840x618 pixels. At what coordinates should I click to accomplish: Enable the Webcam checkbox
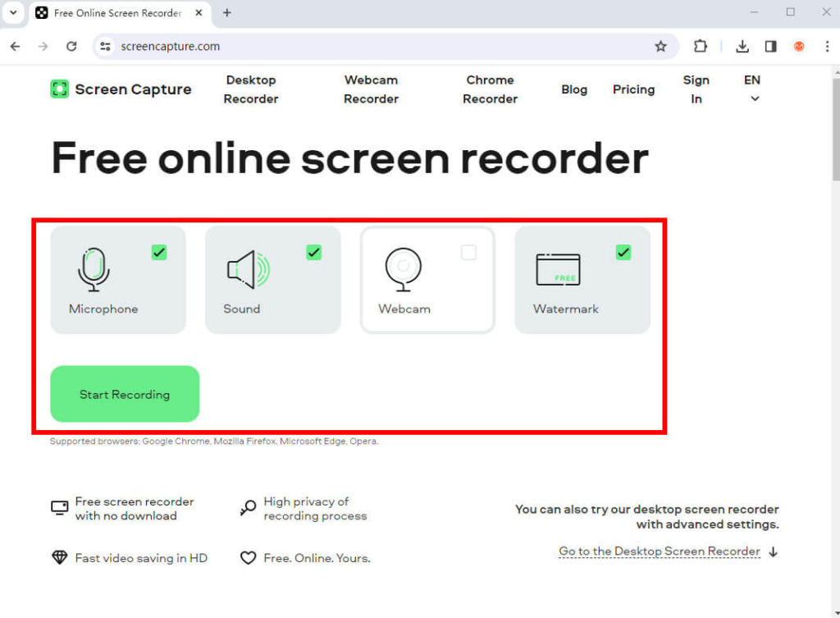pos(468,253)
